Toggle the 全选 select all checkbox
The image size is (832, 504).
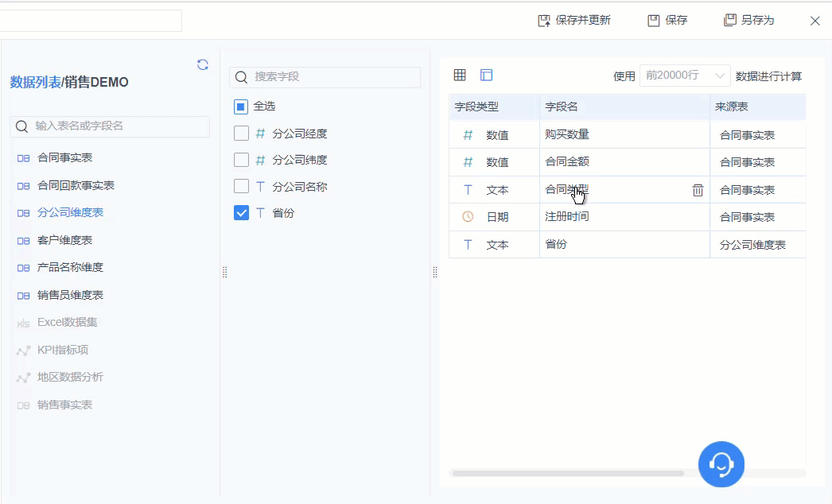click(241, 107)
